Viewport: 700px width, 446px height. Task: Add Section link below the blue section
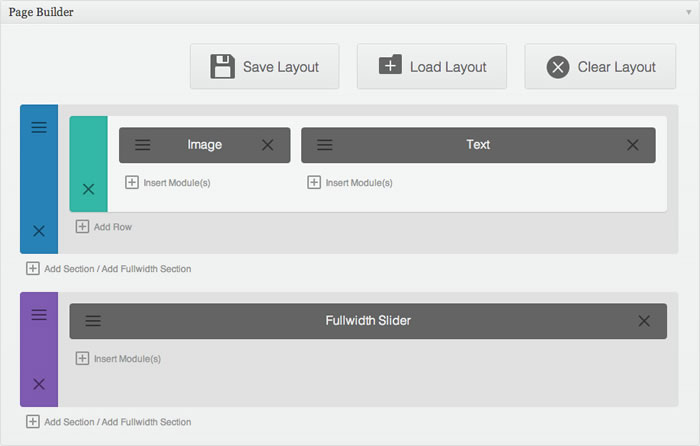pos(69,269)
